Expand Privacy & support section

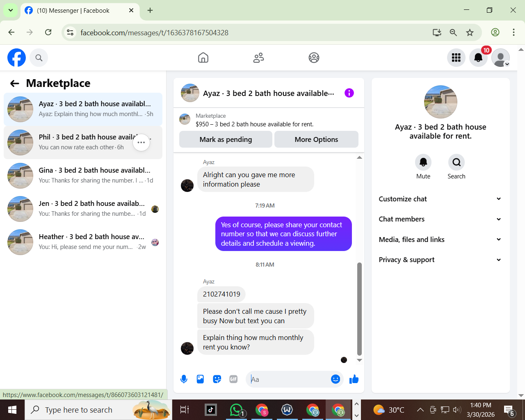[440, 260]
